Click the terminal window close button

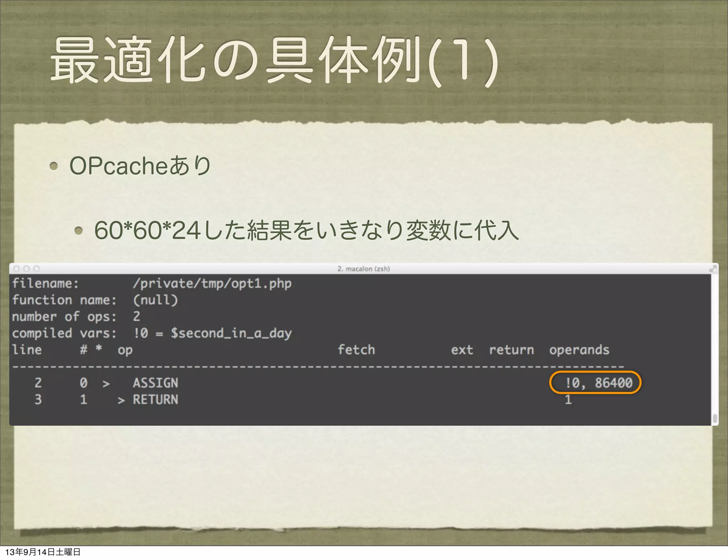tap(16, 269)
